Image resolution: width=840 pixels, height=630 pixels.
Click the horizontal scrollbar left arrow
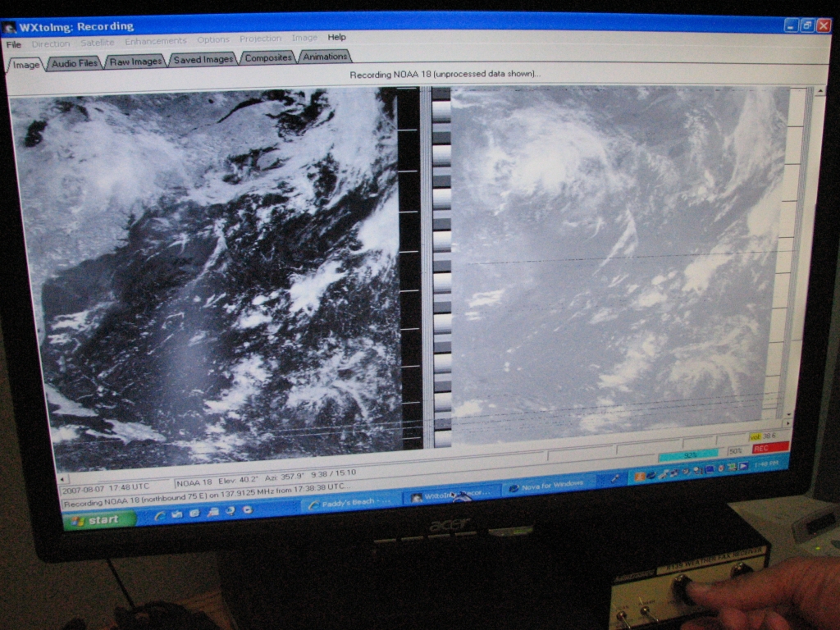point(62,479)
